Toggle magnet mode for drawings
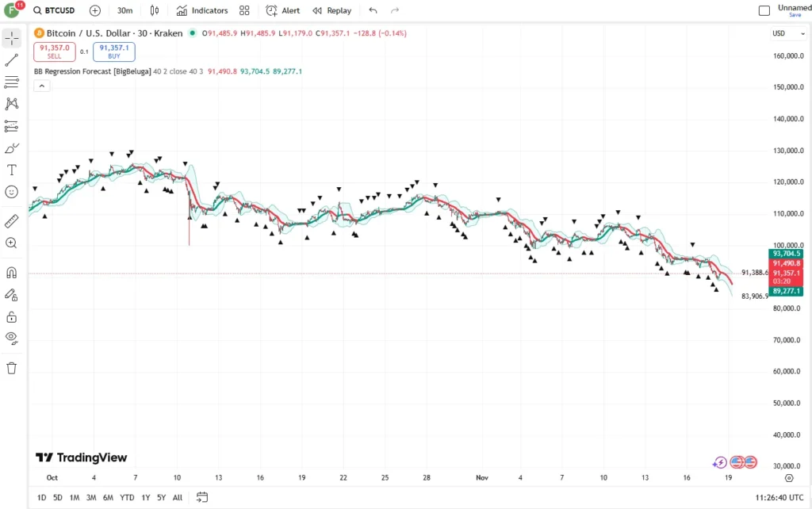Viewport: 812px width, 509px height. pyautogui.click(x=11, y=273)
